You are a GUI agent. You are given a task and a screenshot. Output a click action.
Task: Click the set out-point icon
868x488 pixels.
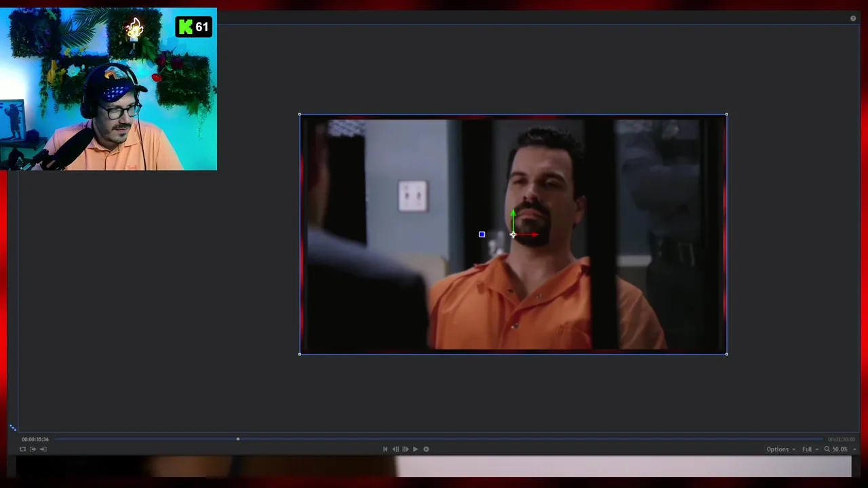point(43,449)
